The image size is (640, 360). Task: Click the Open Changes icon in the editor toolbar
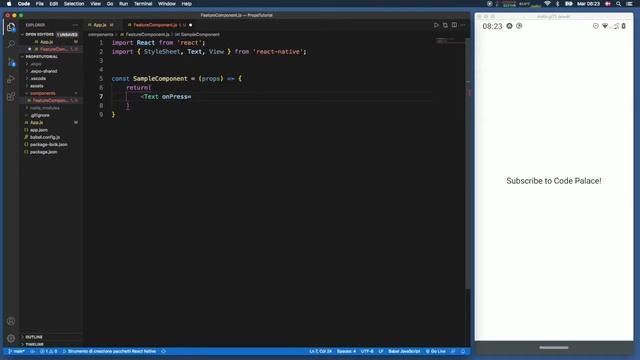445,25
